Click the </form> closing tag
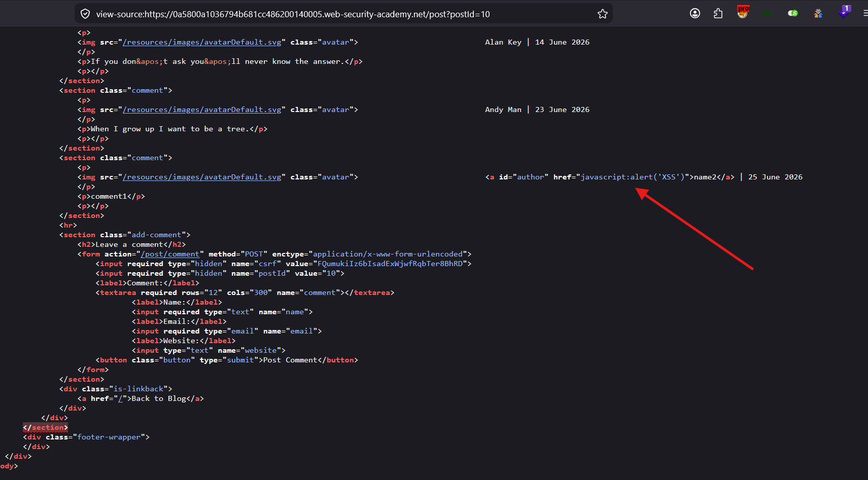This screenshot has width=868, height=480. click(x=93, y=370)
